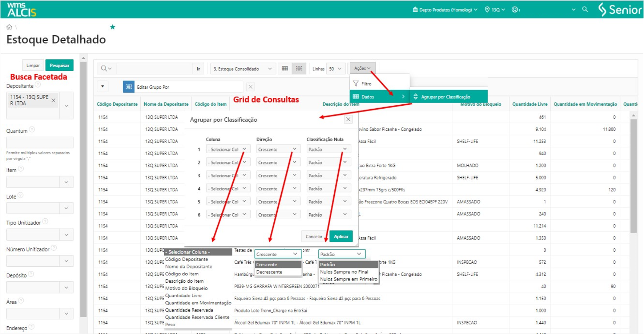Click the Limpar button
The height and width of the screenshot is (335, 644).
pos(33,65)
